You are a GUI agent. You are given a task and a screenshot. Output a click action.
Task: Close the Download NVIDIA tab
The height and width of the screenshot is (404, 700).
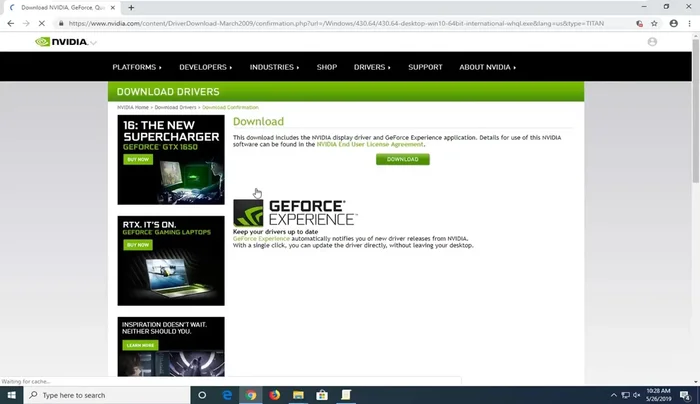tap(113, 7)
